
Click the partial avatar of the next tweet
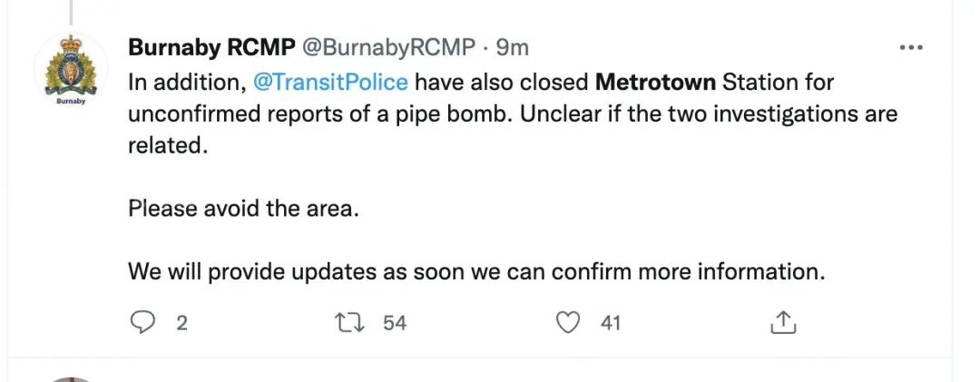(x=70, y=378)
